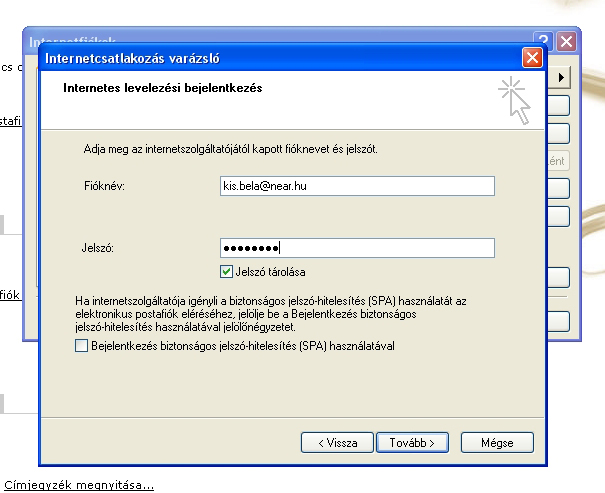The width and height of the screenshot is (605, 493).
Task: Focus the Jelszó password field
Action: point(357,248)
